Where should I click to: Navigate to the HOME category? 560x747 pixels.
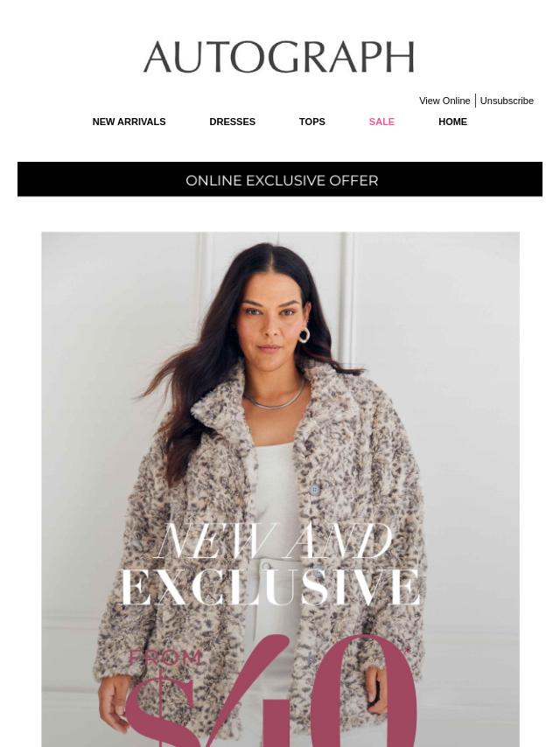pyautogui.click(x=452, y=122)
